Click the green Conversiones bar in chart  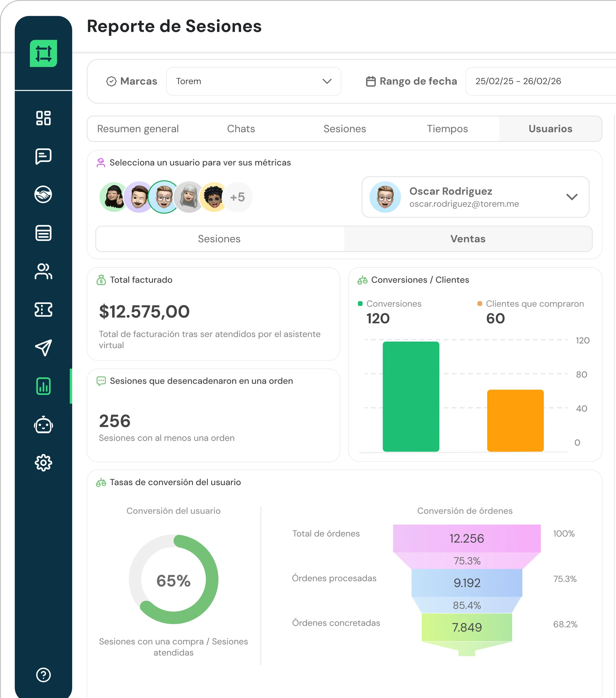pos(411,397)
